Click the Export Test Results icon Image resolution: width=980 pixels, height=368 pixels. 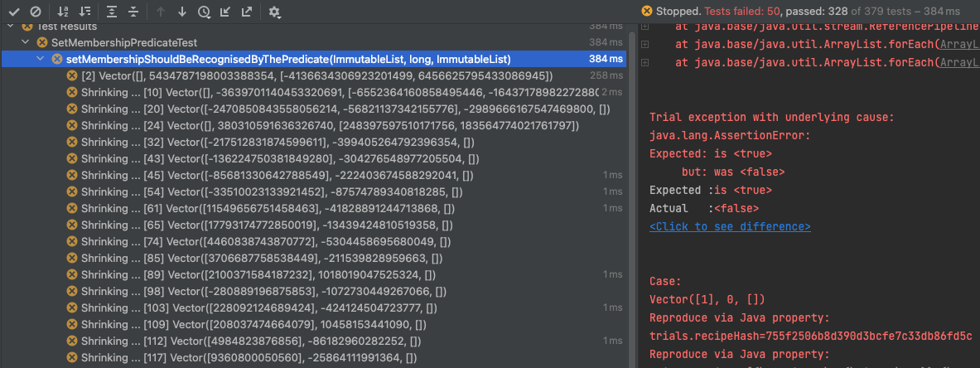coord(246,12)
